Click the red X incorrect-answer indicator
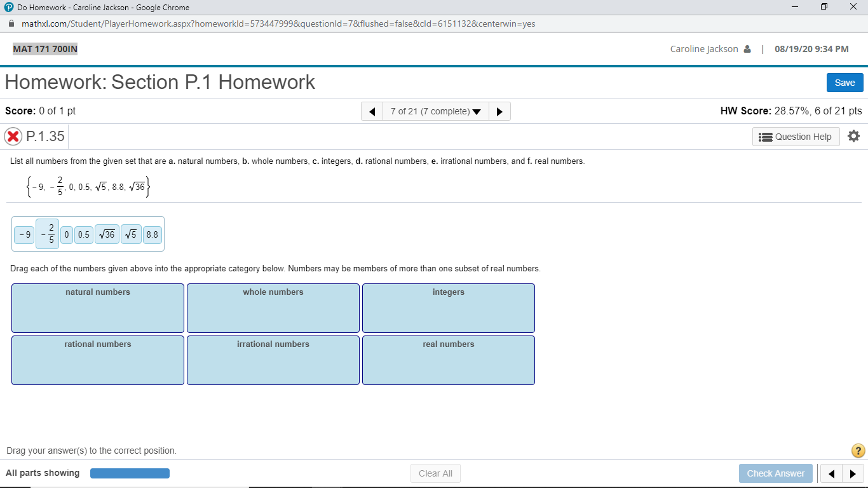Viewport: 868px width, 488px height. click(x=12, y=136)
